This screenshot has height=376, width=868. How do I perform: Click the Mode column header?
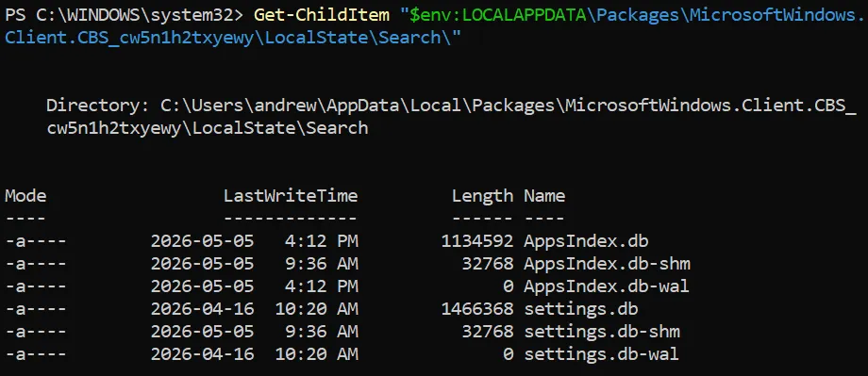25,196
